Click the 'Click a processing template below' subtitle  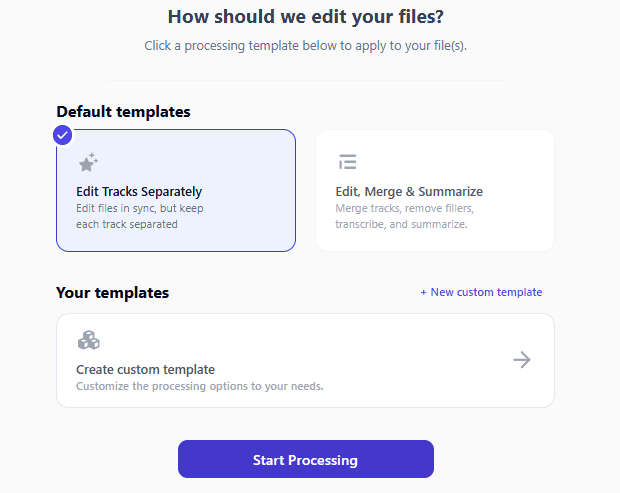[x=305, y=46]
